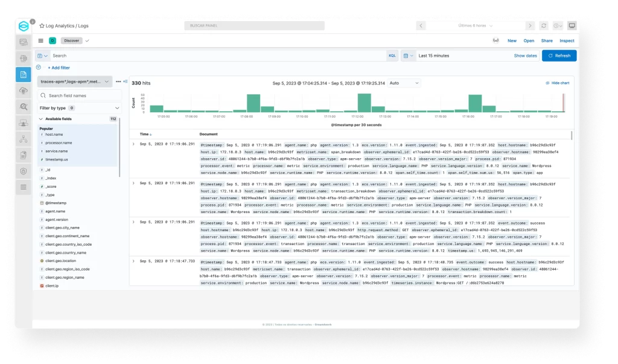The width and height of the screenshot is (618, 364).
Task: Click the sidebar cloud monitoring icon
Action: pyautogui.click(x=24, y=91)
